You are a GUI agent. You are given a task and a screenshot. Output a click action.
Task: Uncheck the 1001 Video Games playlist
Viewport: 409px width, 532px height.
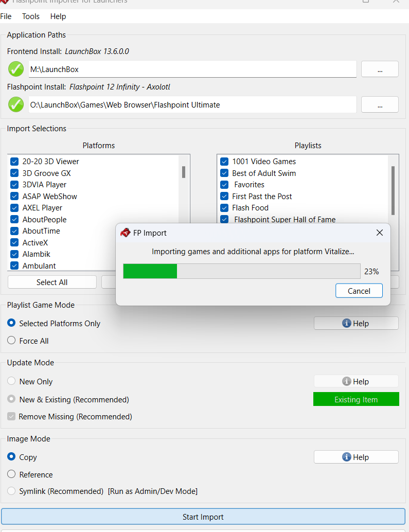coord(224,162)
